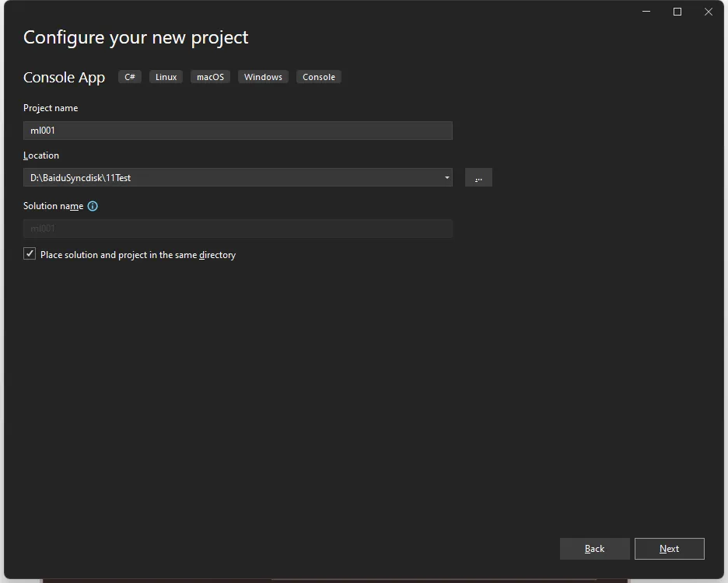Image resolution: width=728 pixels, height=583 pixels.
Task: Click the Windows platform tag
Action: (x=263, y=77)
